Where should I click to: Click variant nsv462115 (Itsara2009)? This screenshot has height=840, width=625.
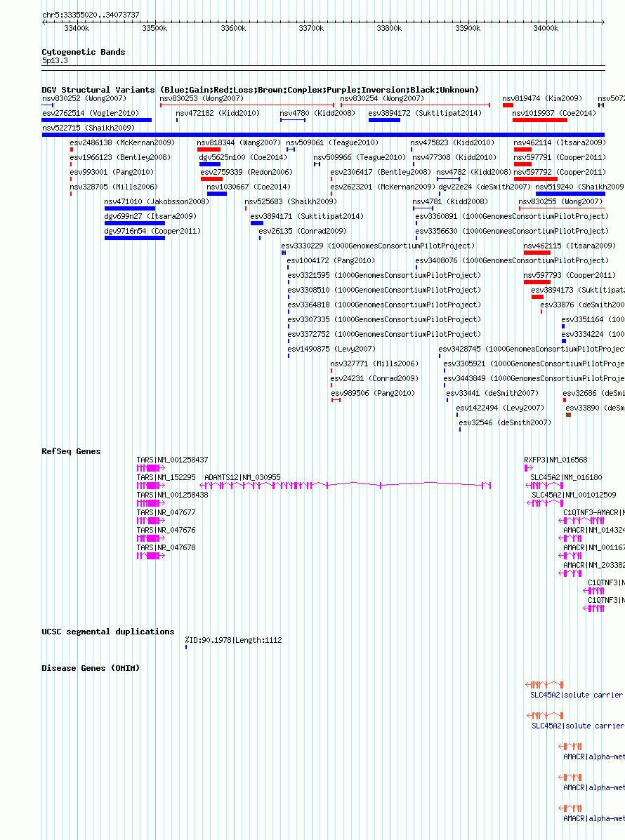point(570,246)
